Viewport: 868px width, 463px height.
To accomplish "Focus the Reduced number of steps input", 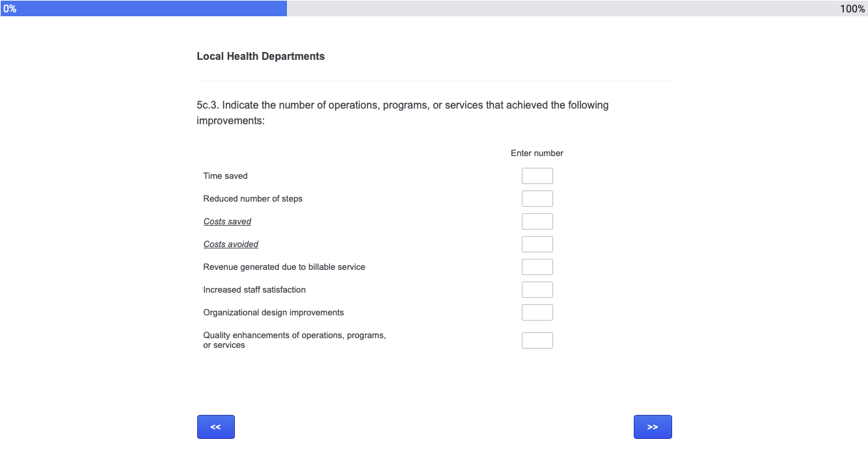I will [537, 199].
